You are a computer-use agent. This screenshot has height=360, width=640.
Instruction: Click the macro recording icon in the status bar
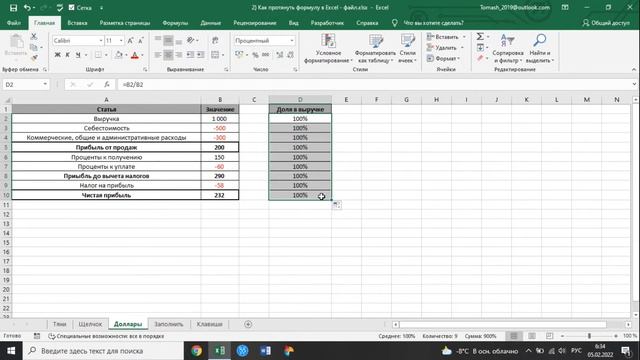click(x=37, y=336)
